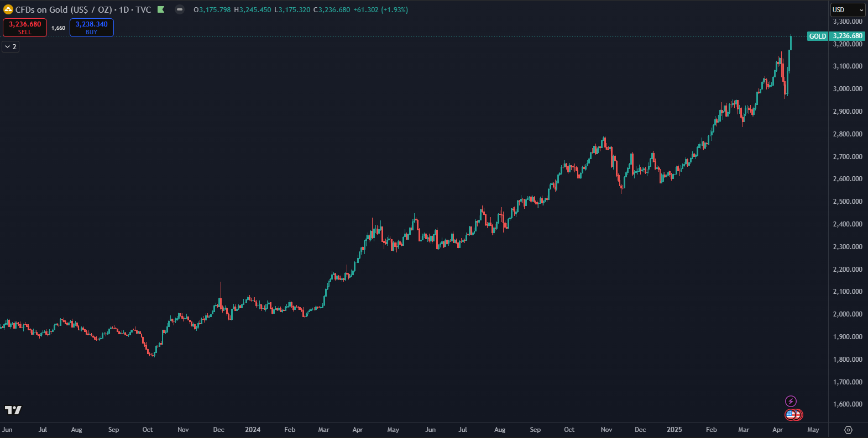Click the +61.302 (+1.93%) change value

tap(380, 9)
